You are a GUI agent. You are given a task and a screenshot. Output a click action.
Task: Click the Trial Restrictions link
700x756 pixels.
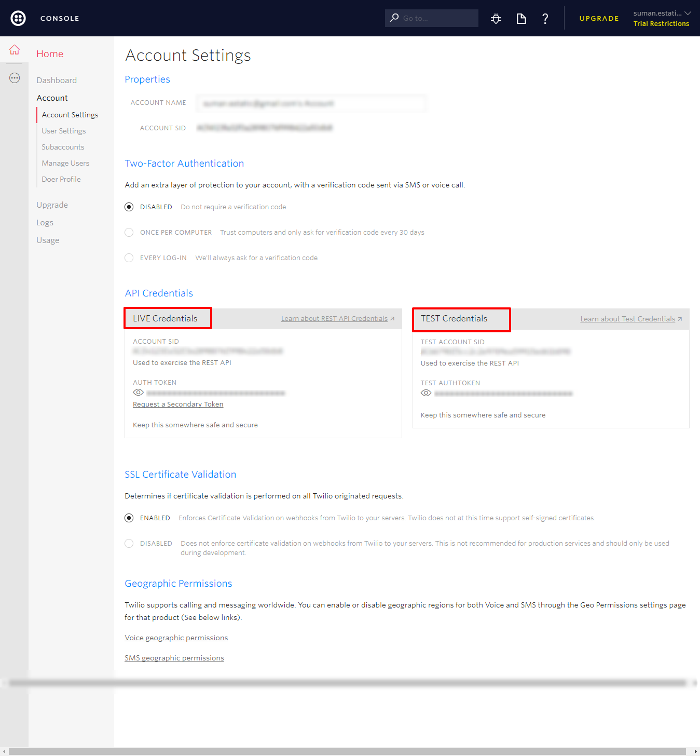coord(661,23)
